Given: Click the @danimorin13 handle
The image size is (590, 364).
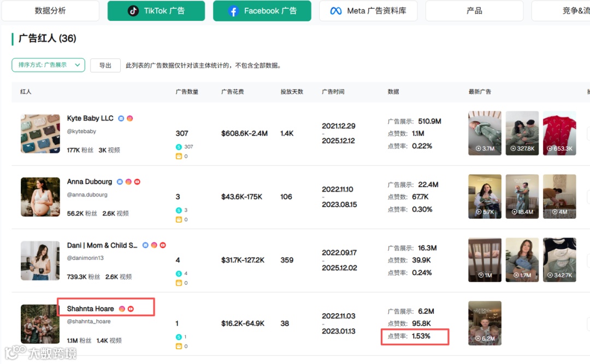Looking at the screenshot, I should pyautogui.click(x=85, y=258).
